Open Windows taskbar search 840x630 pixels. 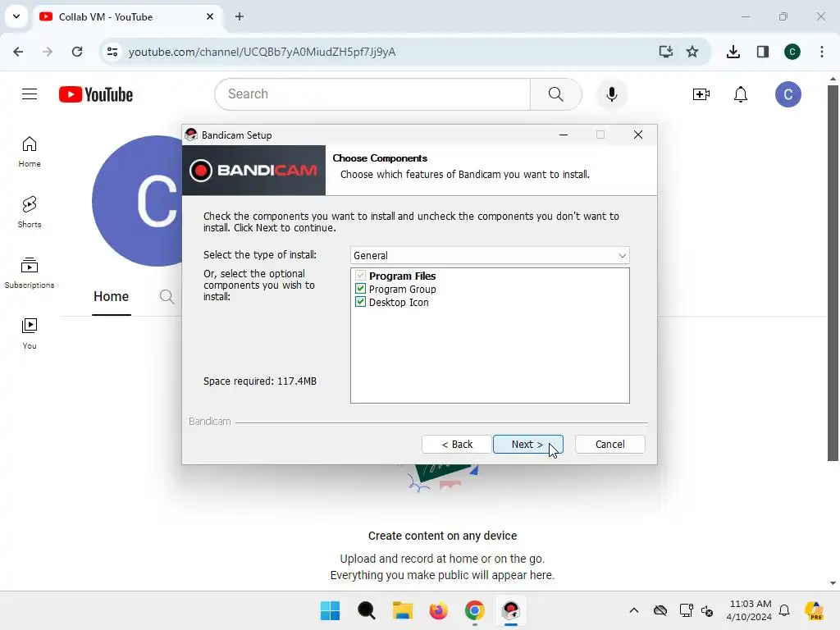click(367, 610)
